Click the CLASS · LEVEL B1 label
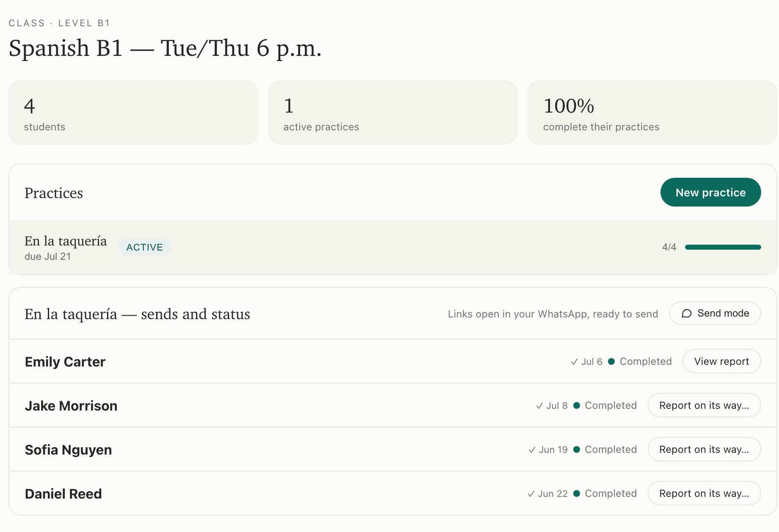 pyautogui.click(x=59, y=23)
